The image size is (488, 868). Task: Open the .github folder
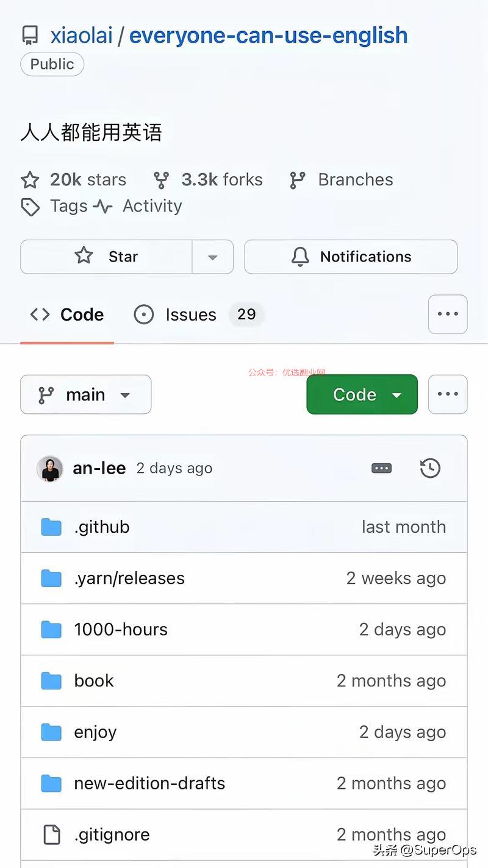102,527
